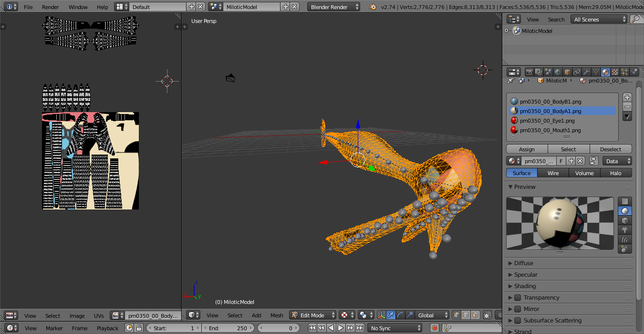The height and width of the screenshot is (334, 644).
Task: Open the Data link dropdown
Action: (617, 161)
